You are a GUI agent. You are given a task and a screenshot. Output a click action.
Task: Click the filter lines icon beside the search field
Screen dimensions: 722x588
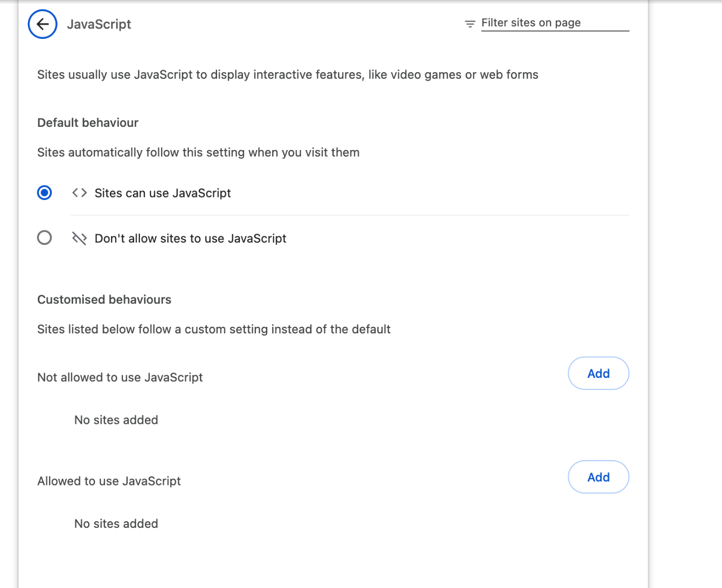coord(470,24)
